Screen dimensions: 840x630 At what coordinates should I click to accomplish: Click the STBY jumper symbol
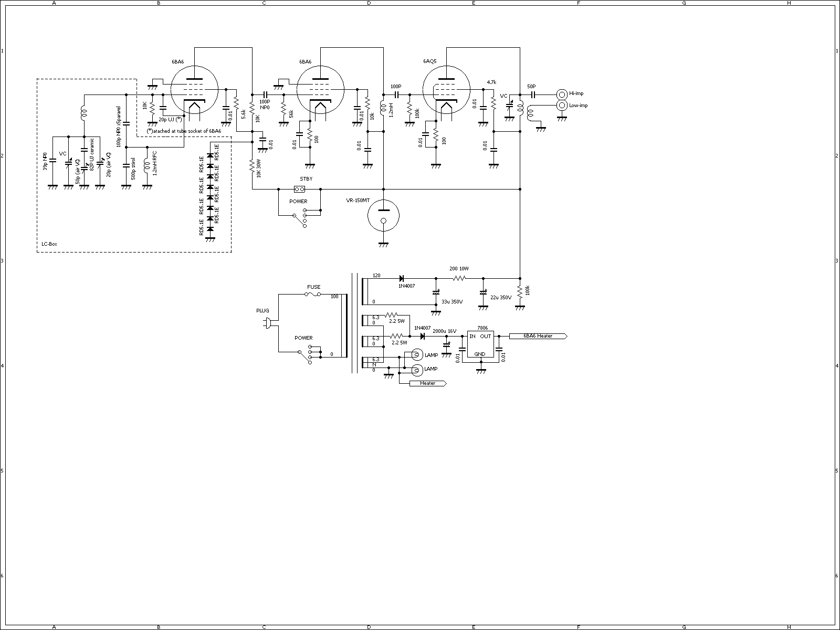299,189
